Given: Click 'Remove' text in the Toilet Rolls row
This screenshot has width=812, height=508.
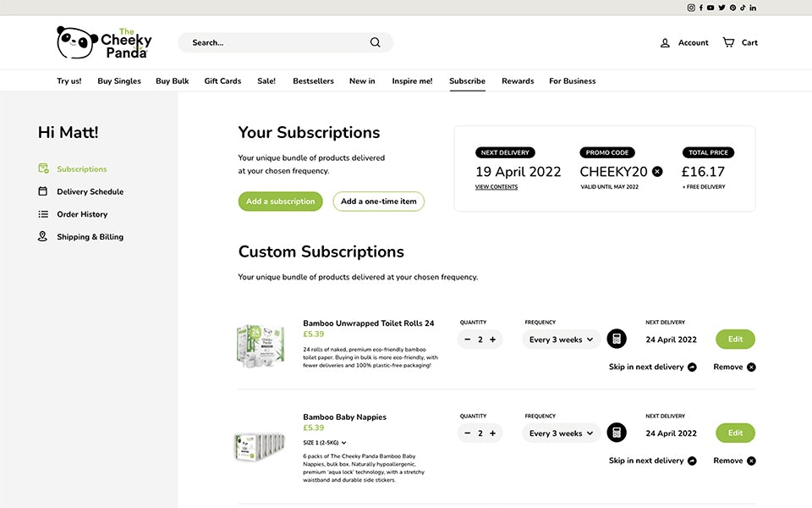Looking at the screenshot, I should point(728,367).
